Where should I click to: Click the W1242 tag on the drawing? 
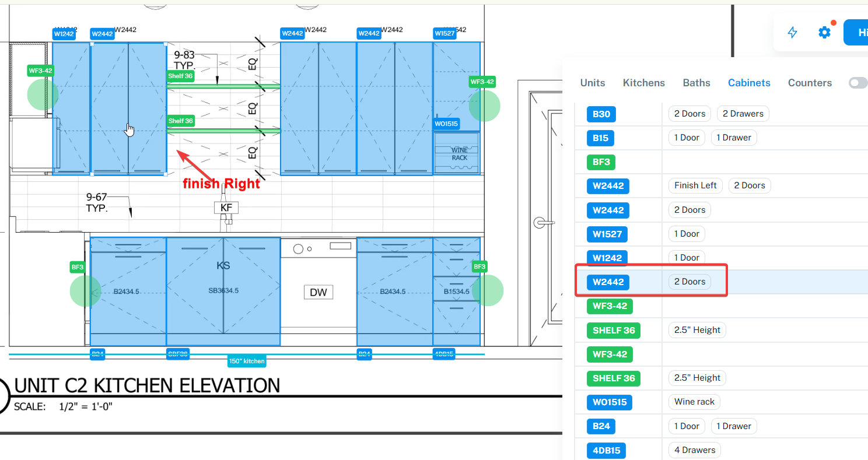[x=64, y=34]
